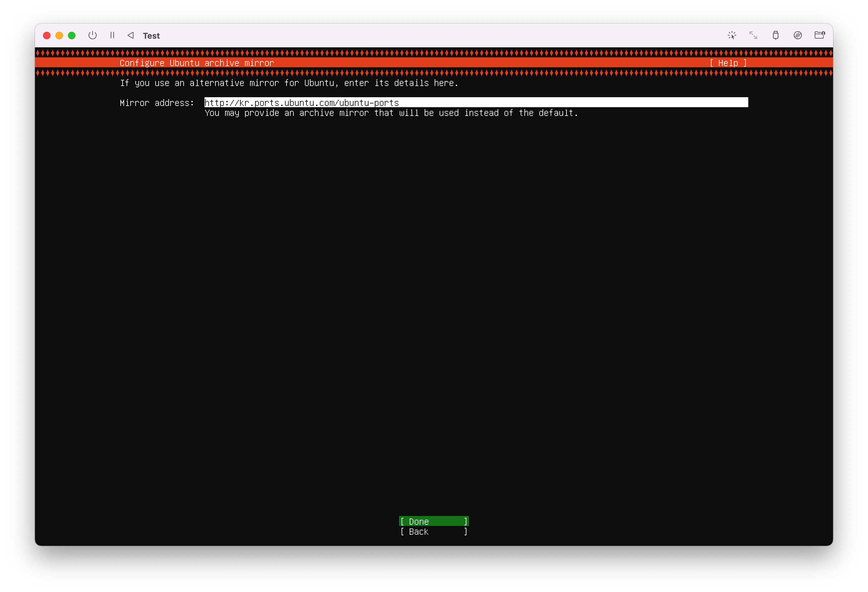Viewport: 868px width, 592px height.
Task: Minimize the Test window with yellow button
Action: pyautogui.click(x=59, y=36)
